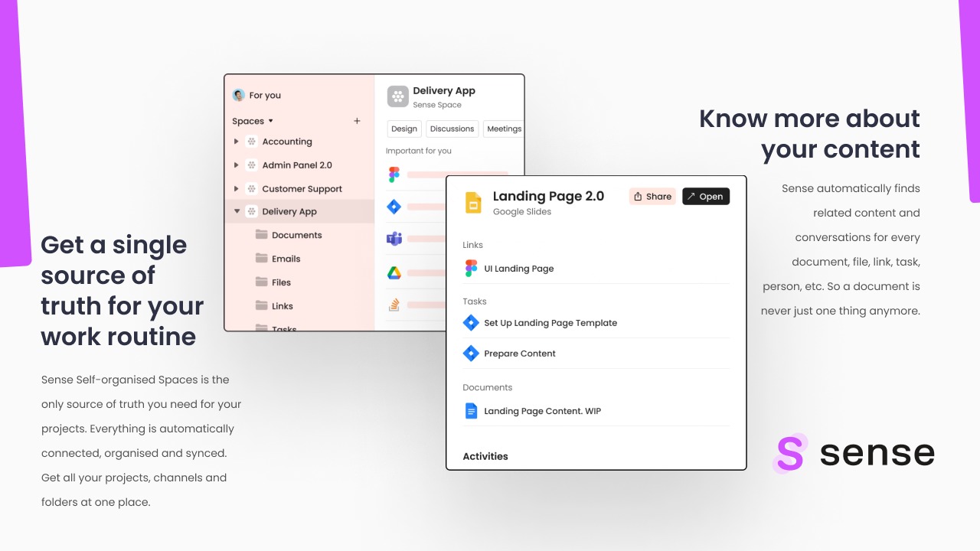Open Landing Page Content. WIP document

[543, 411]
